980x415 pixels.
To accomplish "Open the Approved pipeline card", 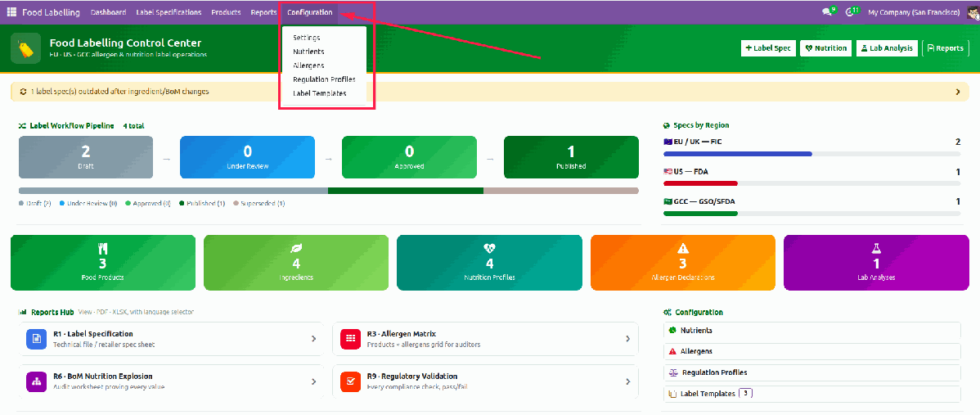I will [409, 157].
